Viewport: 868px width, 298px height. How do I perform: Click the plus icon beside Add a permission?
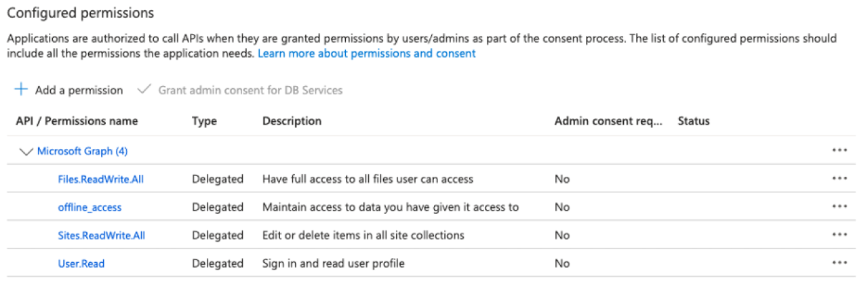coord(21,89)
